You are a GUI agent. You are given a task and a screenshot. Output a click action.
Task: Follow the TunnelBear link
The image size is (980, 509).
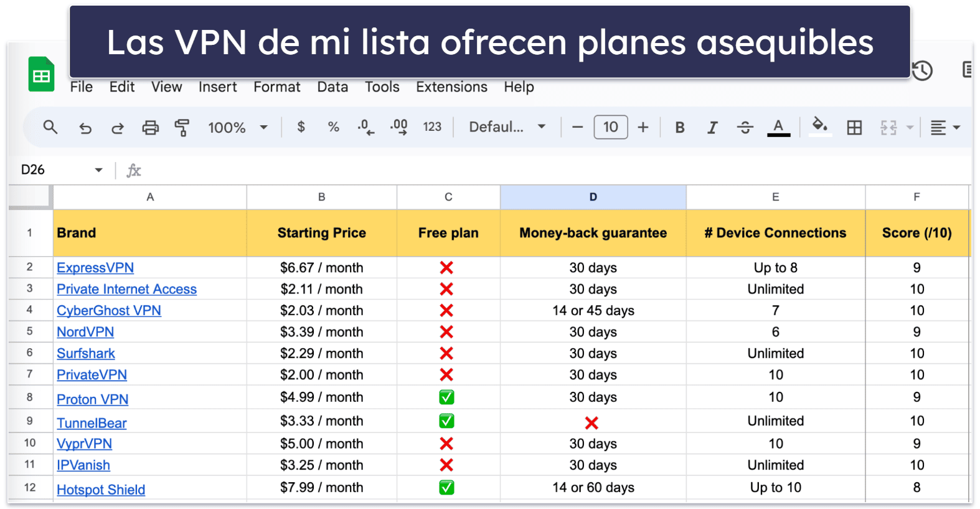[92, 423]
